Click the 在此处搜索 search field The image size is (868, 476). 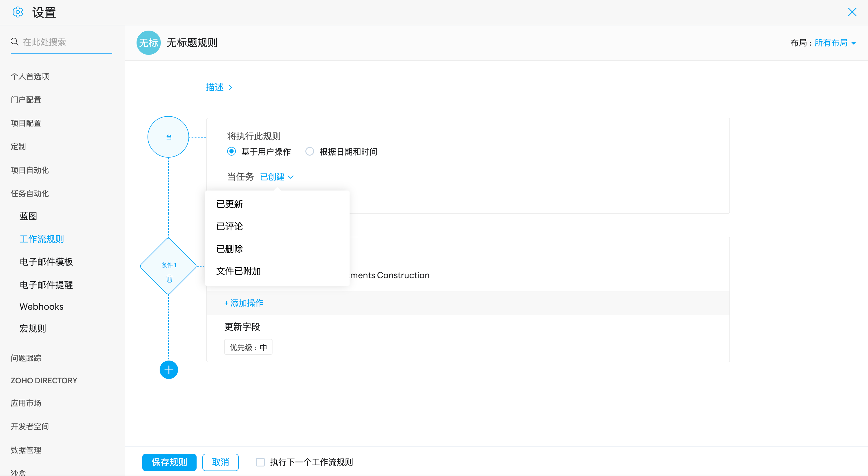(66, 42)
